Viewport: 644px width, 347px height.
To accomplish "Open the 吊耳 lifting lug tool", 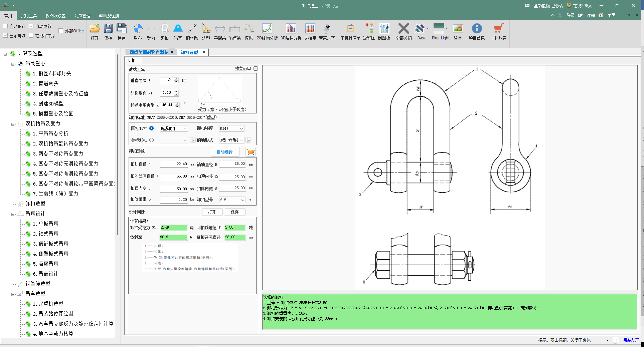I will point(178,32).
